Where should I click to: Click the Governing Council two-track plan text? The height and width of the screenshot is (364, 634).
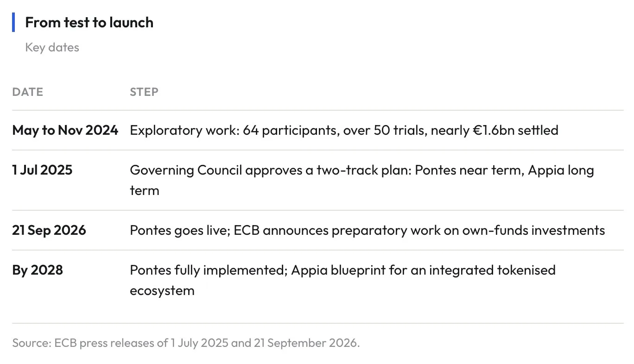click(x=362, y=180)
